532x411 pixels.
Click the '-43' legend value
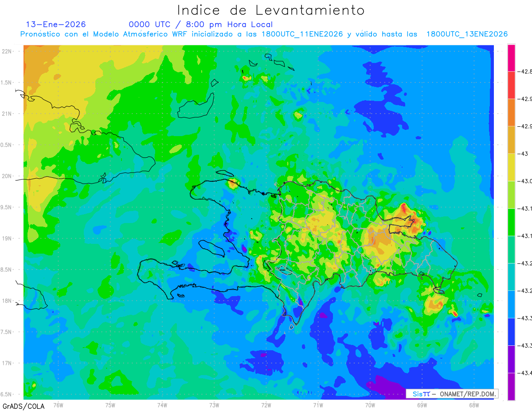pyautogui.click(x=523, y=153)
